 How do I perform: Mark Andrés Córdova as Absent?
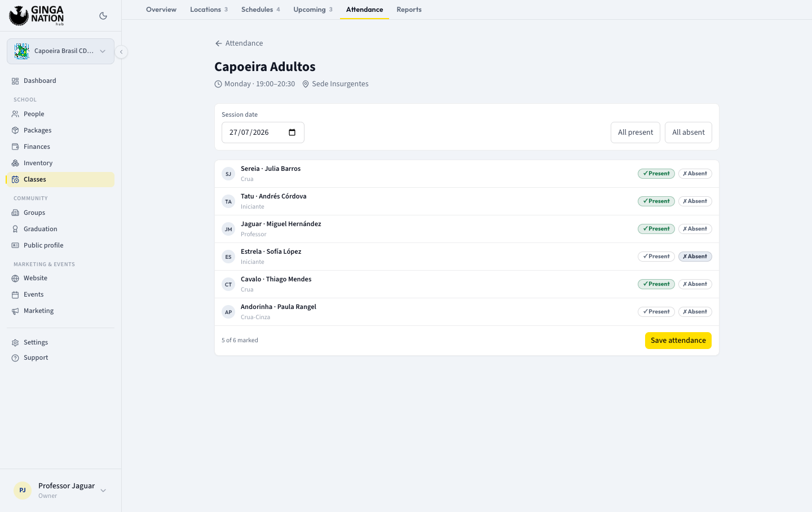coord(695,201)
